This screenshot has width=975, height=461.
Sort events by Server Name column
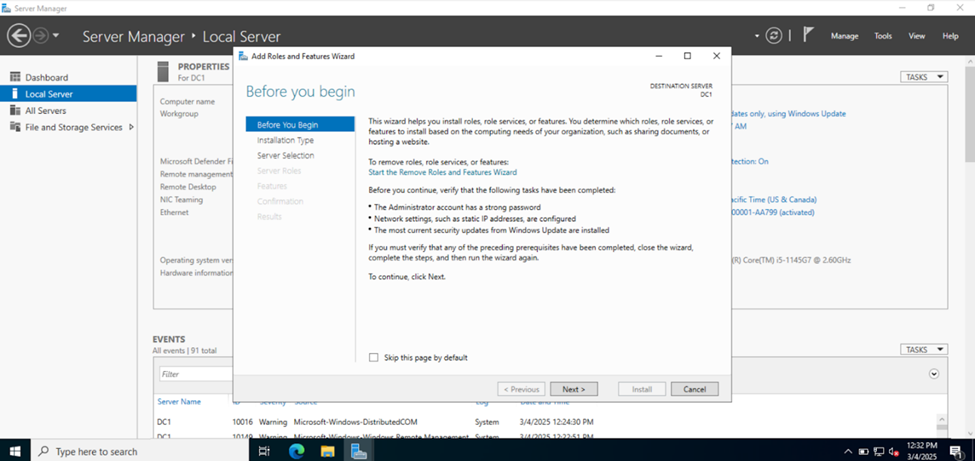tap(179, 402)
